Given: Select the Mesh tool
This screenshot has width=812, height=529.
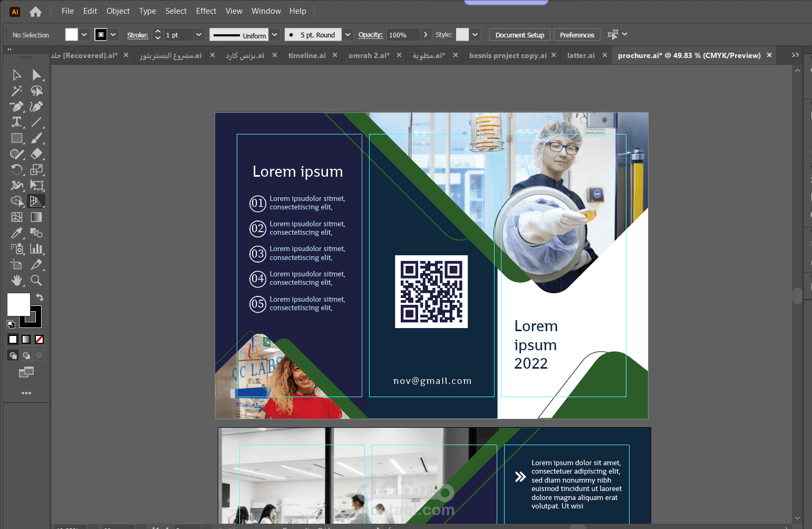Looking at the screenshot, I should (x=17, y=217).
